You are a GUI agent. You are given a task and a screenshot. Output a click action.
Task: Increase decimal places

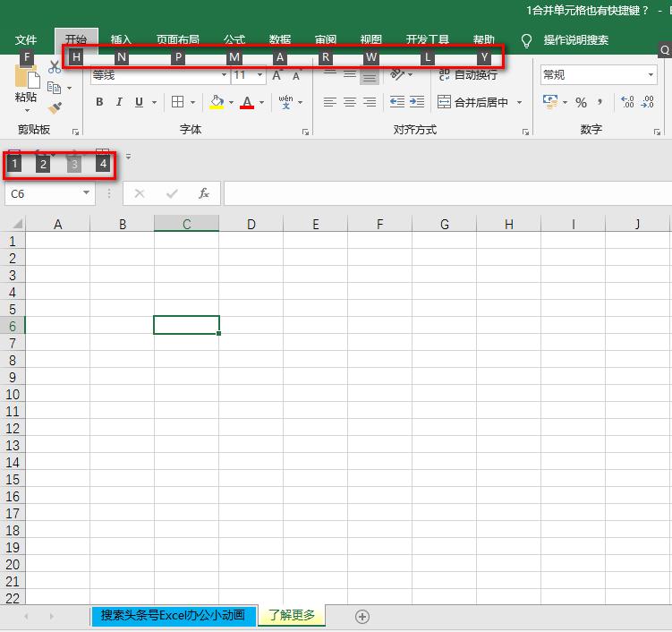[x=627, y=102]
